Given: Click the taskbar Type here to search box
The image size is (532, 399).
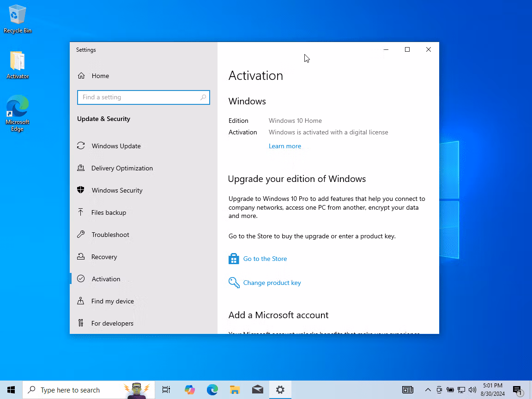Looking at the screenshot, I should 89,390.
